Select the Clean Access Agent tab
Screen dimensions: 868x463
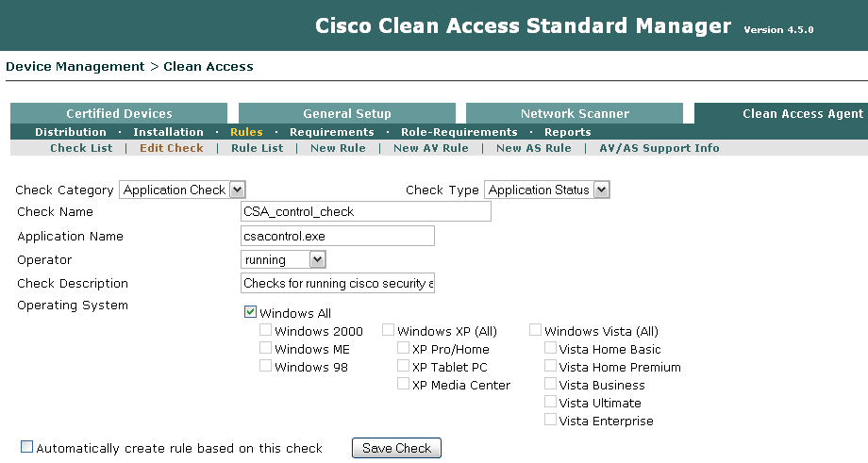tap(802, 114)
